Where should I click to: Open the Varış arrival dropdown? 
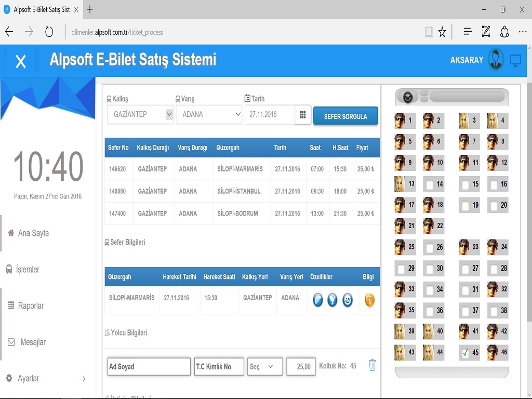click(209, 115)
